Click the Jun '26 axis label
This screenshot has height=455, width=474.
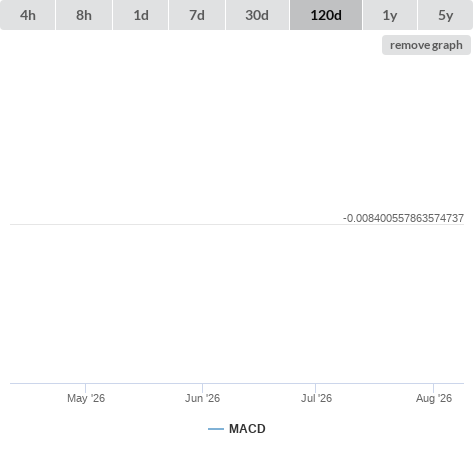click(202, 398)
